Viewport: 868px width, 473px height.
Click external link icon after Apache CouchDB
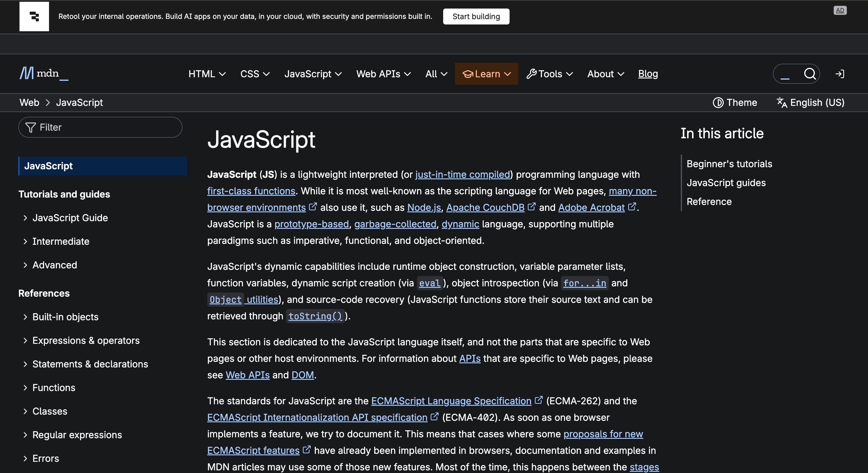[x=532, y=206]
